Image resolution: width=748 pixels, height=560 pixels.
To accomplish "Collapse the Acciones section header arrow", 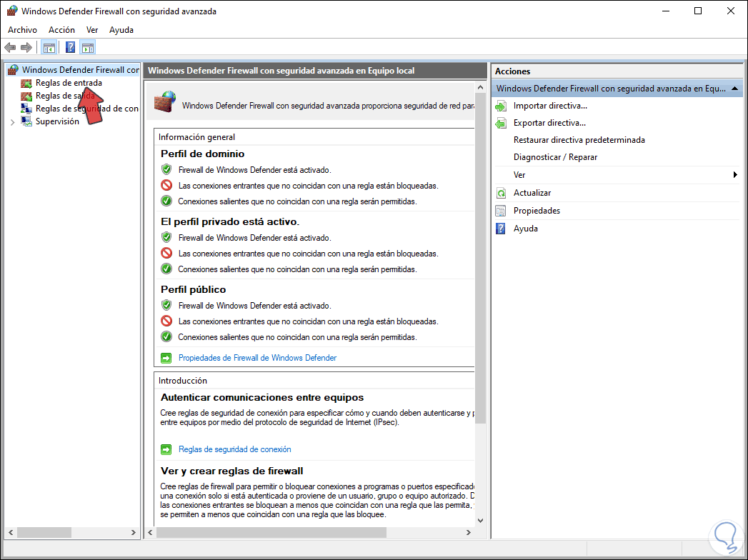I will click(x=734, y=89).
